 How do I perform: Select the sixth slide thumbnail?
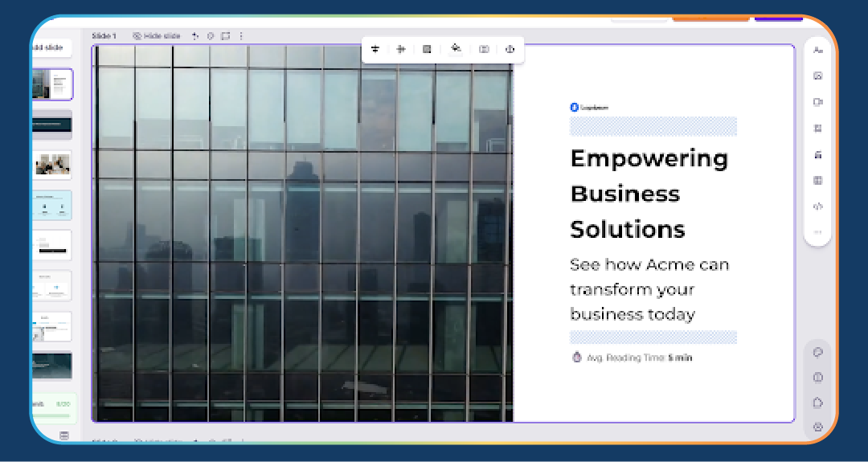[x=52, y=285]
